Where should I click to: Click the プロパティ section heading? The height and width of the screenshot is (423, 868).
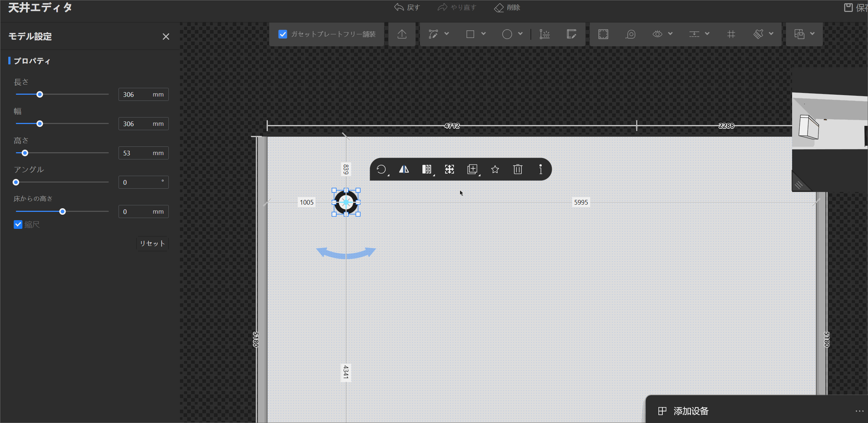[32, 61]
